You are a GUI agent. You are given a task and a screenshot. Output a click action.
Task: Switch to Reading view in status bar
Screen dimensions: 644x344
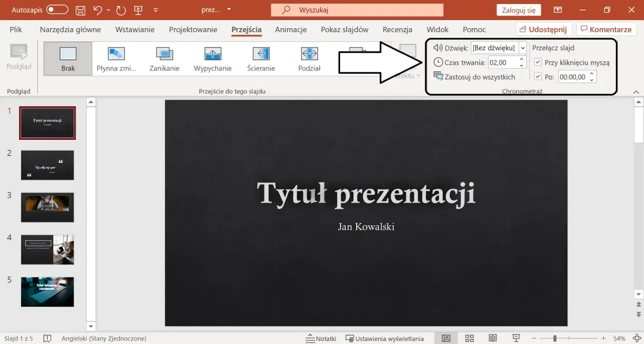click(x=493, y=338)
